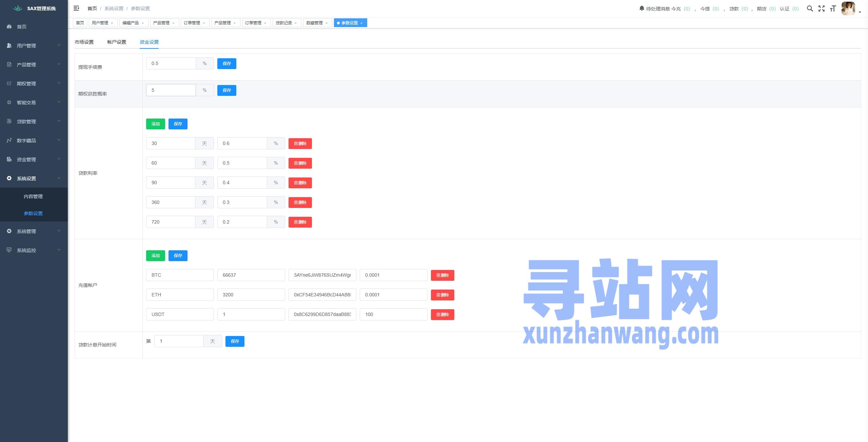
Task: Click the 产品管理 sidebar icon
Action: (x=9, y=64)
